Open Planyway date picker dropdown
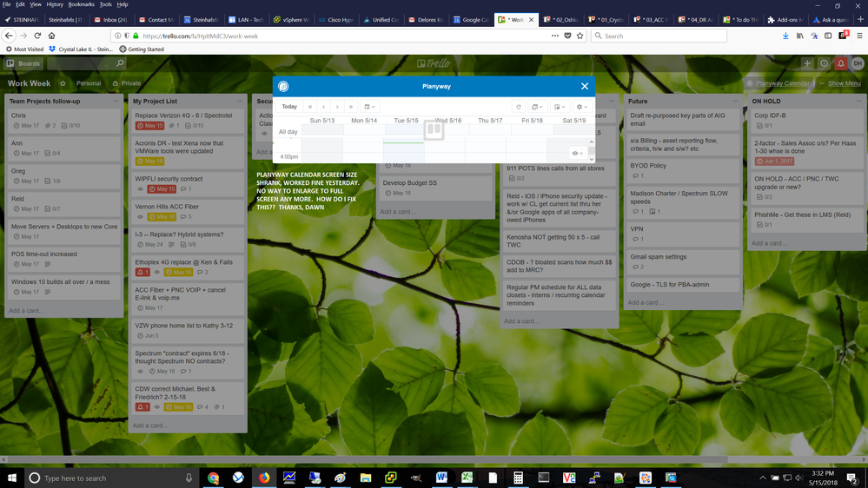This screenshot has width=868, height=488. tap(369, 107)
